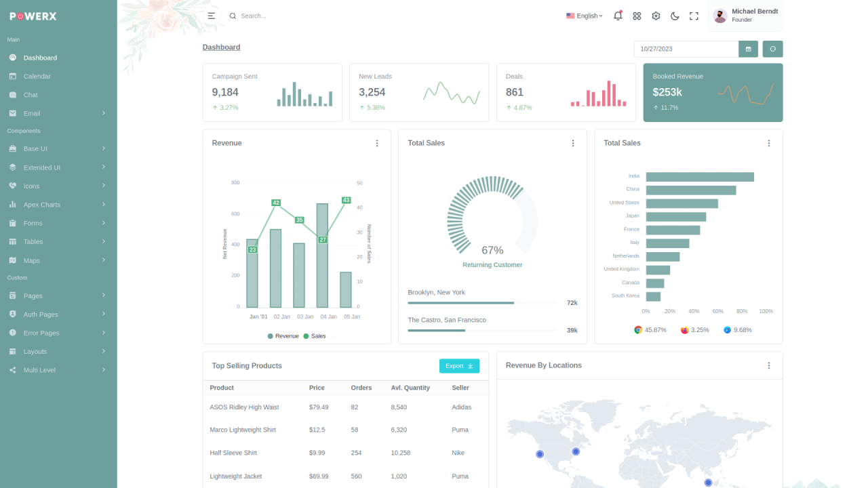
Task: Select the Firefox icon under Total Sales
Action: 685,329
